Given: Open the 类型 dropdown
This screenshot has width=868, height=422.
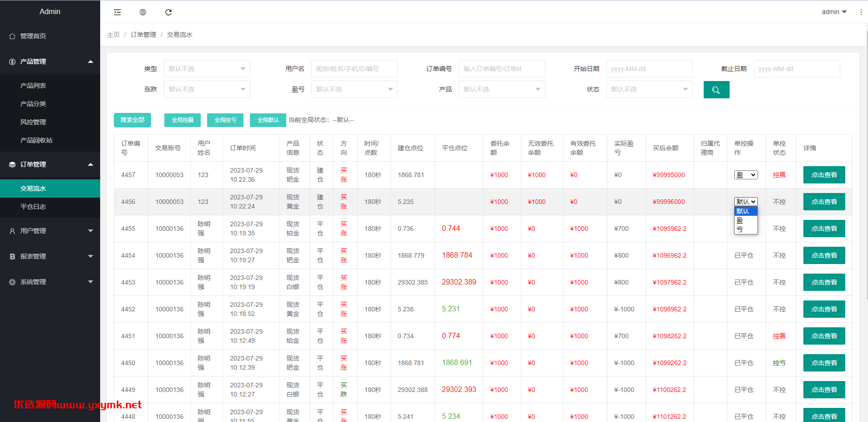Looking at the screenshot, I should pos(207,69).
